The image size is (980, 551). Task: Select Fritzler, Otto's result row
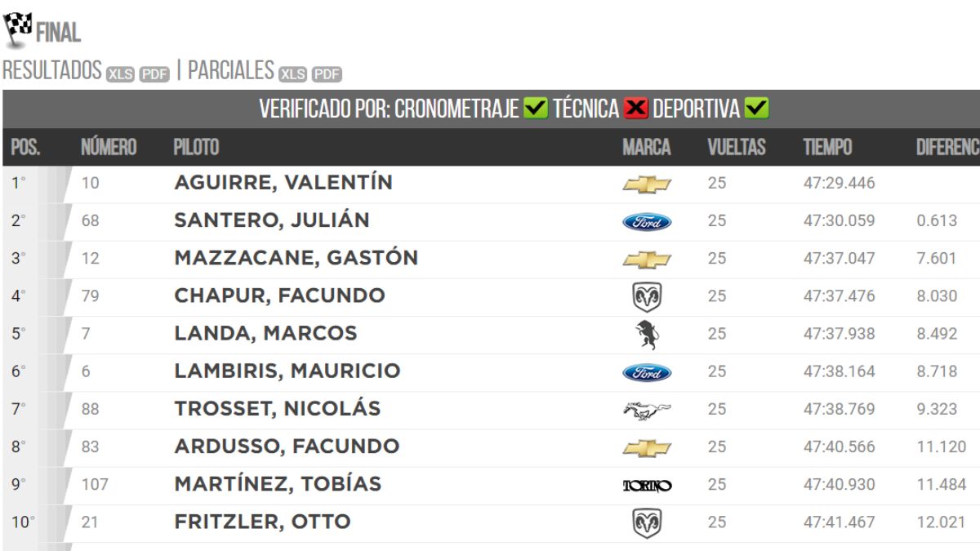(x=490, y=522)
